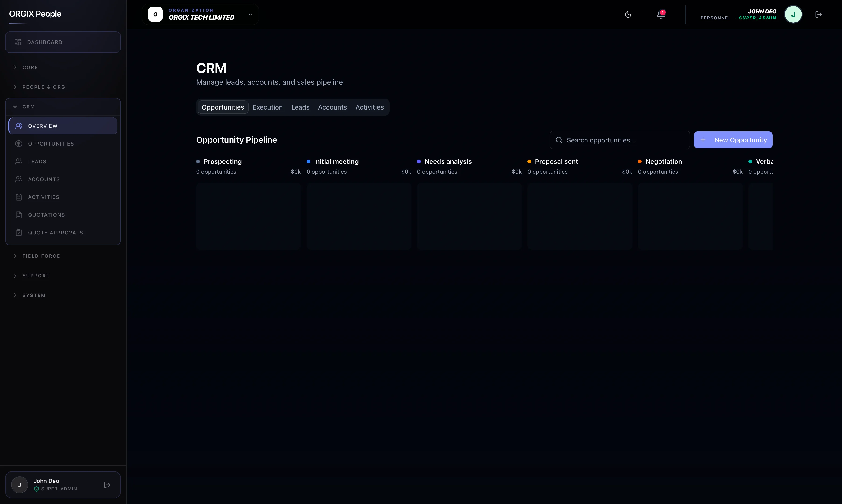Go to Dashboard in the sidebar
The width and height of the screenshot is (842, 504).
(63, 42)
